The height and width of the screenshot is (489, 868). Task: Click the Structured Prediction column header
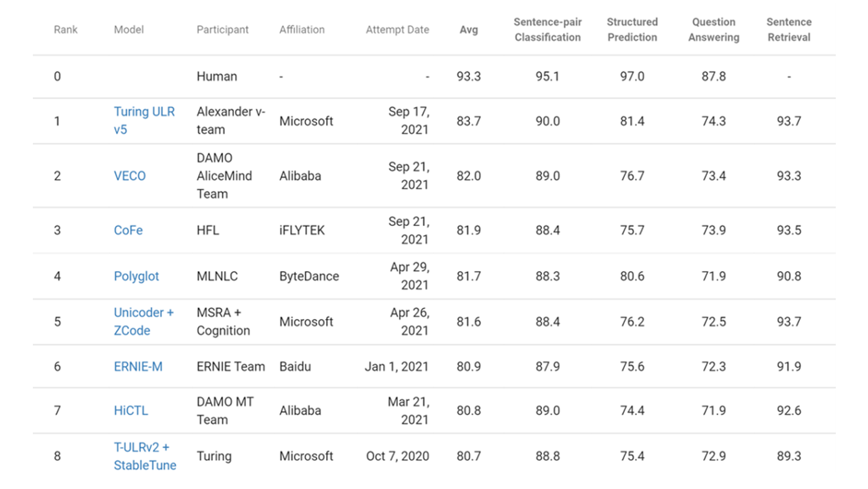coord(632,30)
